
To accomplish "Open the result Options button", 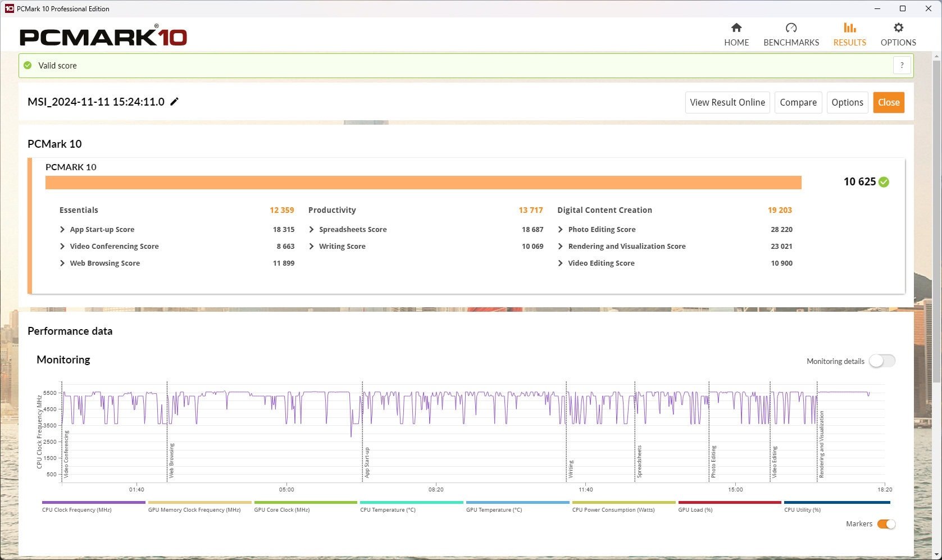I will pyautogui.click(x=847, y=102).
